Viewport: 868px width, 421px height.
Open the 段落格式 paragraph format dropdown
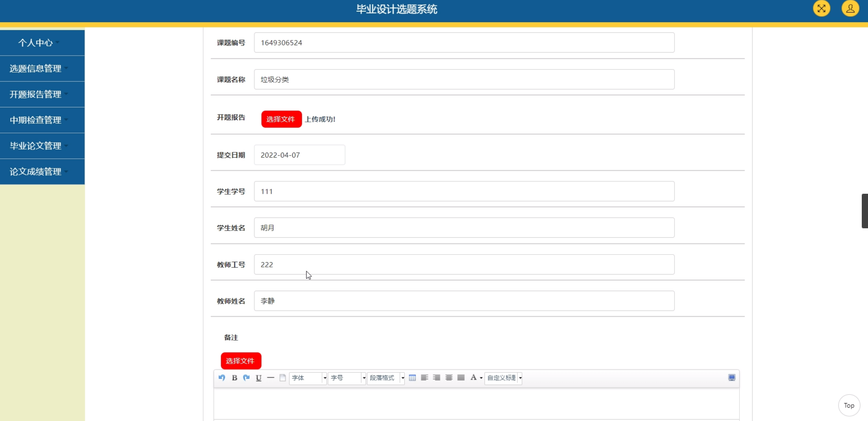(x=386, y=378)
